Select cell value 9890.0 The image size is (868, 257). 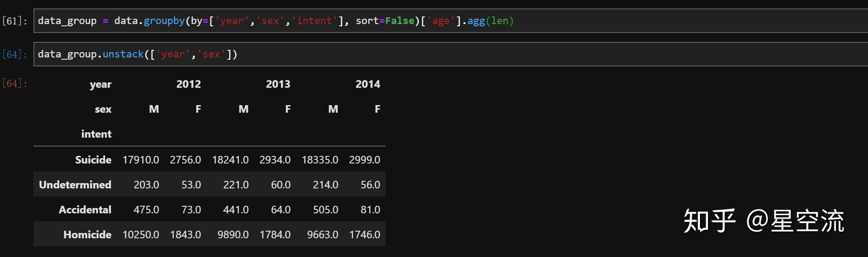click(x=233, y=235)
